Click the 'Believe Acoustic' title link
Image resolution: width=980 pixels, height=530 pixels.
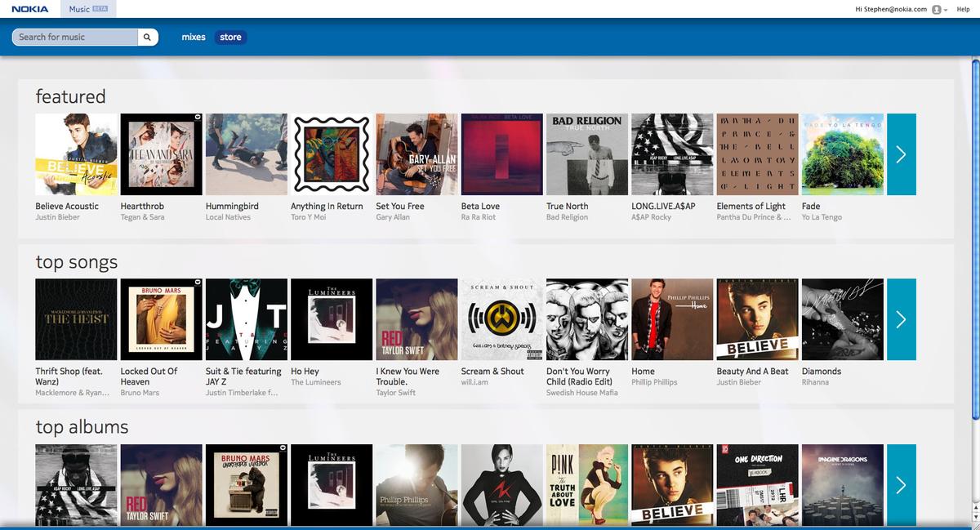pos(67,207)
